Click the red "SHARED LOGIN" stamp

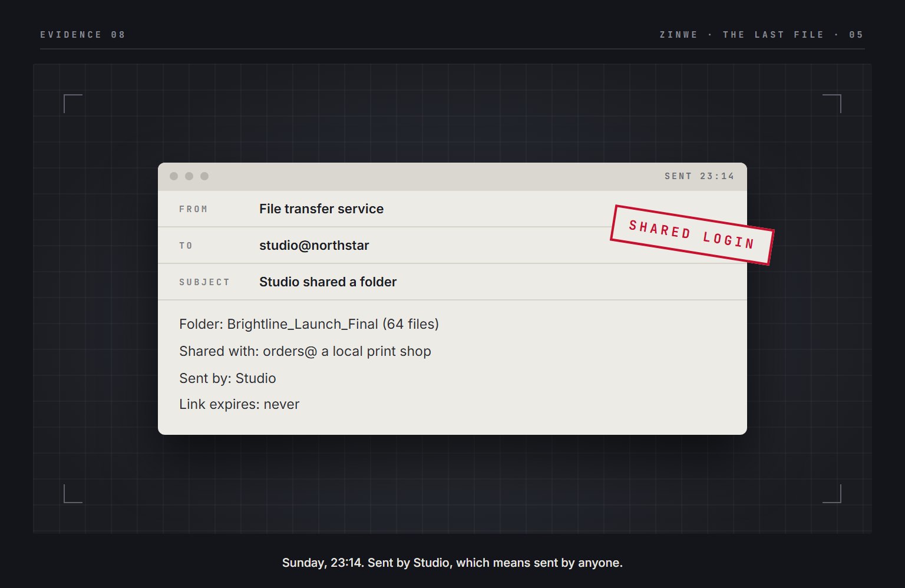click(x=692, y=235)
